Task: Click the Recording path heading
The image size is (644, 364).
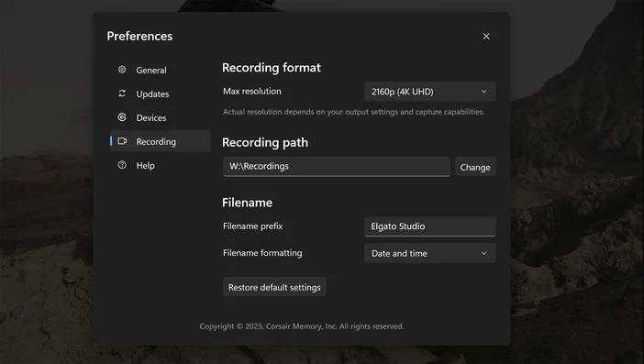Action: tap(265, 142)
